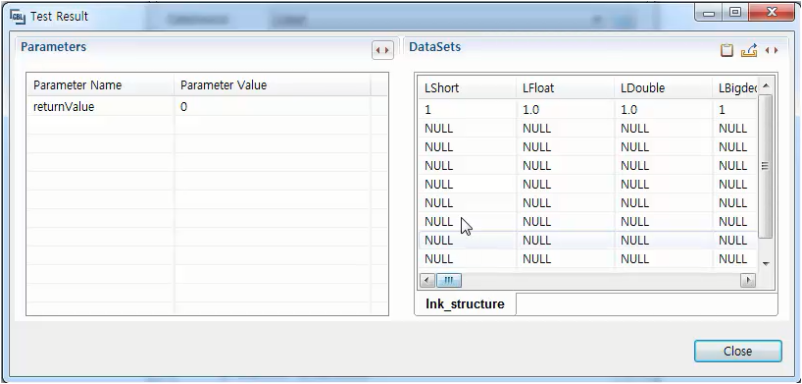
Task: Select the lnk_structure tab
Action: point(465,304)
